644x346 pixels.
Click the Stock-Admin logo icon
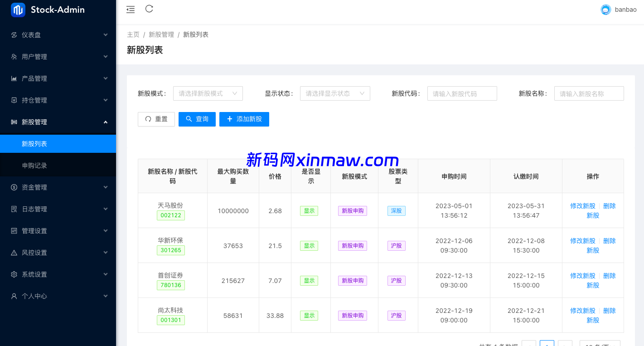point(18,10)
